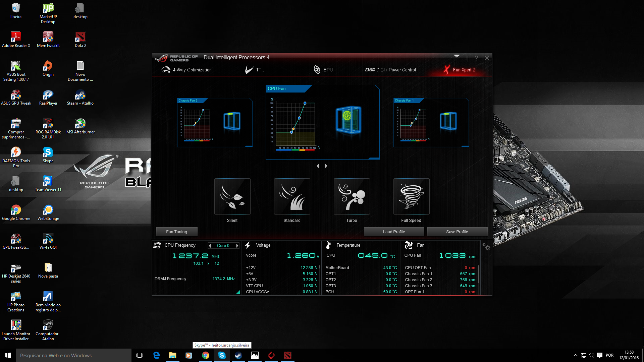
Task: Click the Fan Tuning button
Action: [x=177, y=232]
